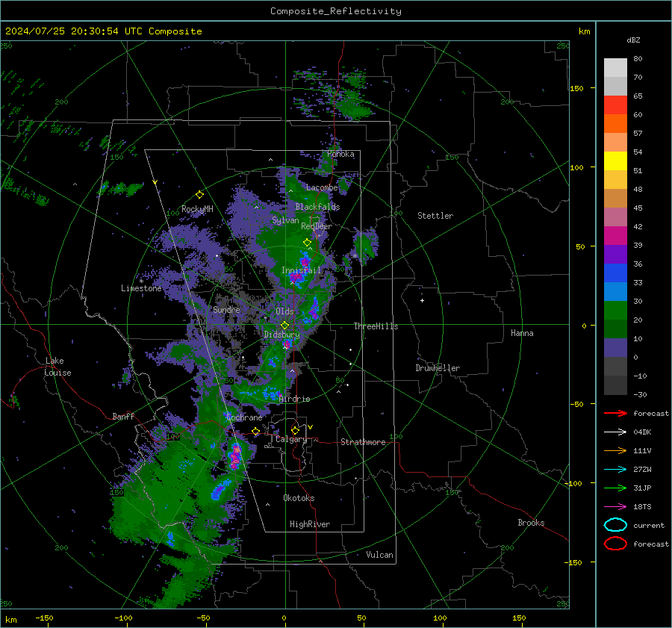Viewport: 672px width, 628px height.
Task: Click the 150 tick on right km axis
Action: (x=577, y=88)
